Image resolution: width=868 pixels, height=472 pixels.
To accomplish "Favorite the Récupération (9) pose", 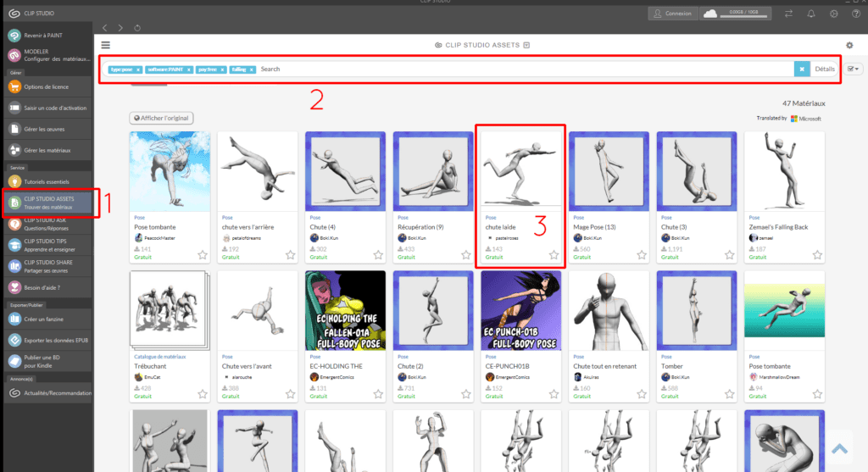I will pyautogui.click(x=466, y=255).
